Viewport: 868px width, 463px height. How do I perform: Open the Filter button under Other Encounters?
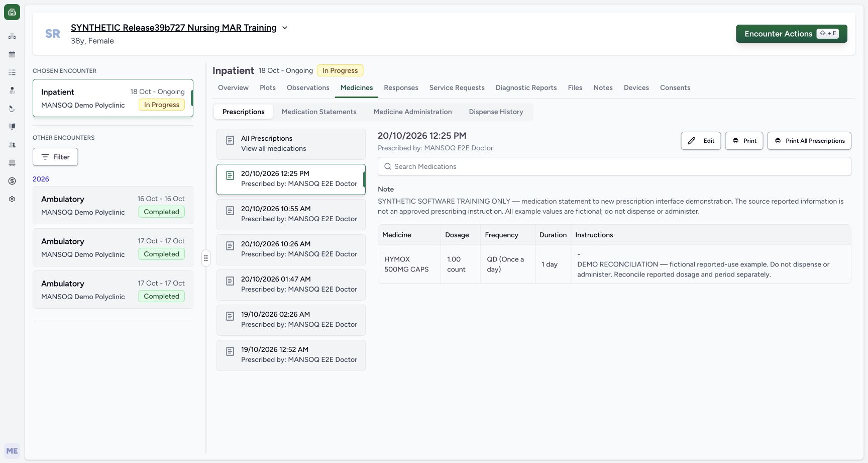coord(55,157)
